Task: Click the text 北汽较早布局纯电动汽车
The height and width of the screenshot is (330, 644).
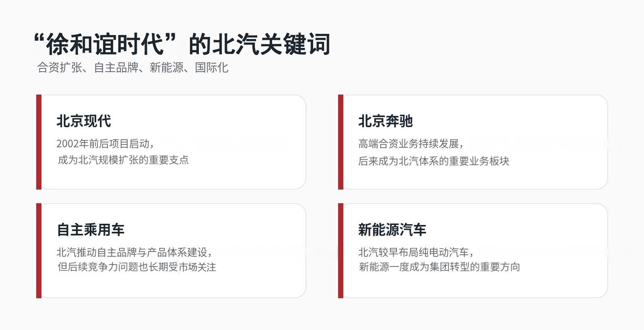Action: click(414, 252)
